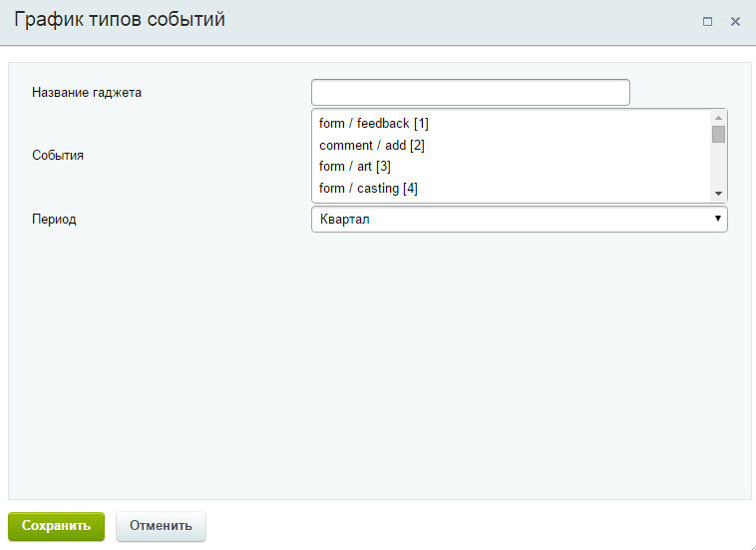Click the 'События' field label
The height and width of the screenshot is (550, 756).
click(58, 156)
